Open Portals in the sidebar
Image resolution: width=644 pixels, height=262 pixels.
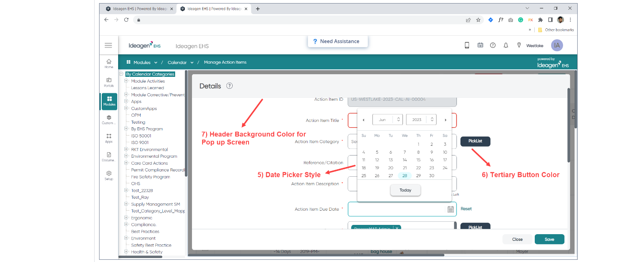point(109,82)
